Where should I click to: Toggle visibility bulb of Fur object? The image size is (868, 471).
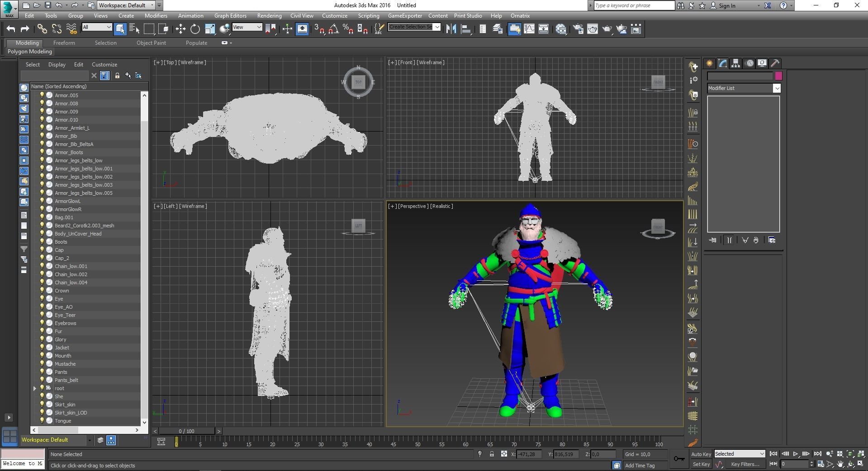(42, 331)
